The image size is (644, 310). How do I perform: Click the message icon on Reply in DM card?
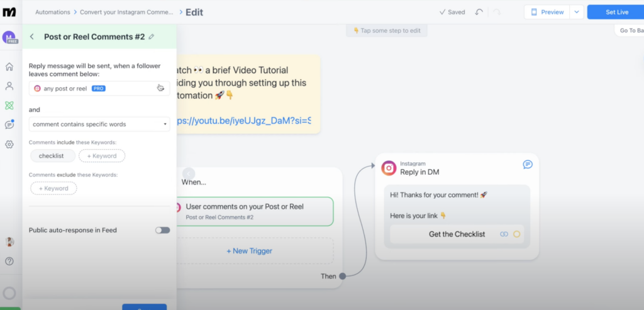tap(528, 164)
